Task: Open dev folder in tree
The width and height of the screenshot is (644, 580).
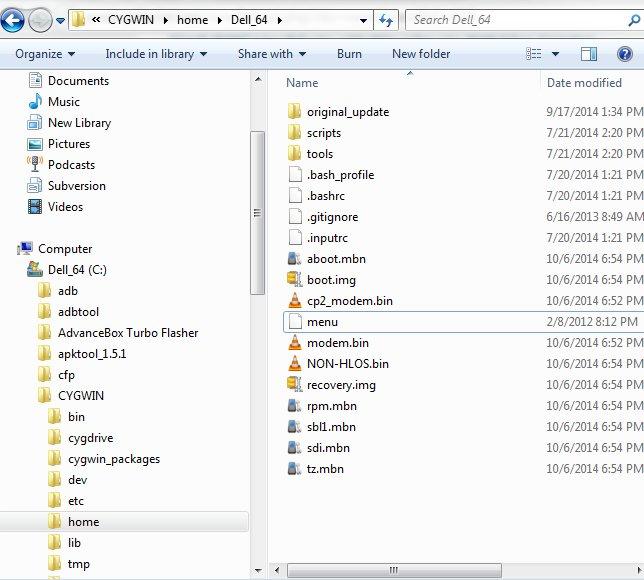Action: click(78, 480)
